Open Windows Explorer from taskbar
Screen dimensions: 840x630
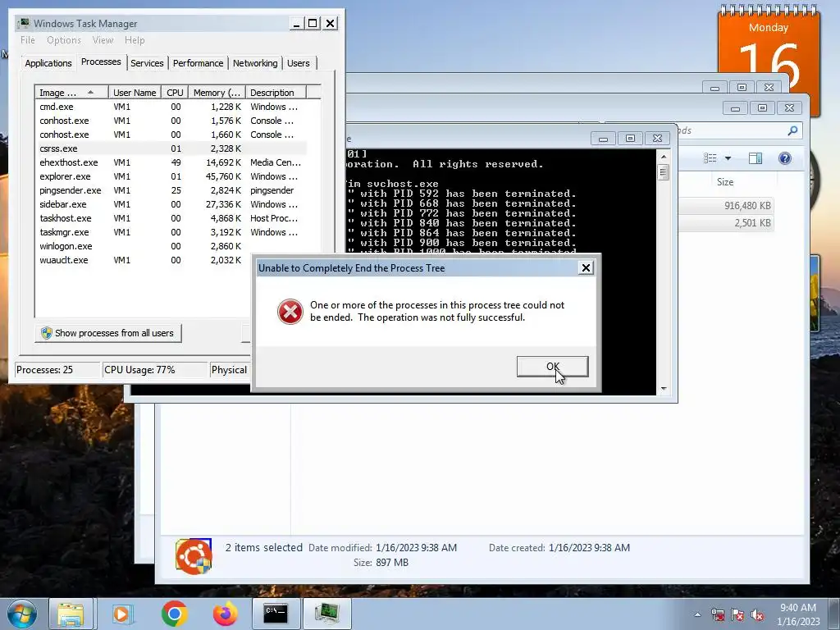[x=71, y=614]
